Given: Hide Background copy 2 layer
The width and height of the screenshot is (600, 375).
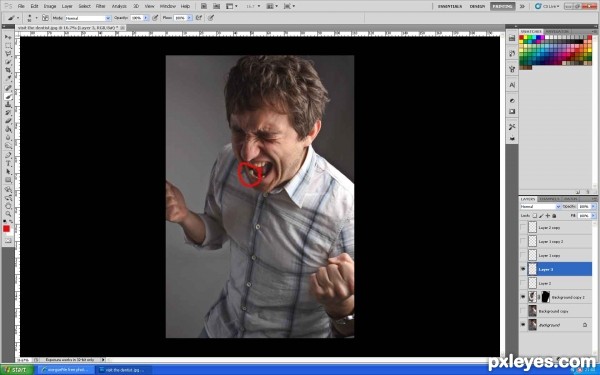Looking at the screenshot, I should [523, 297].
